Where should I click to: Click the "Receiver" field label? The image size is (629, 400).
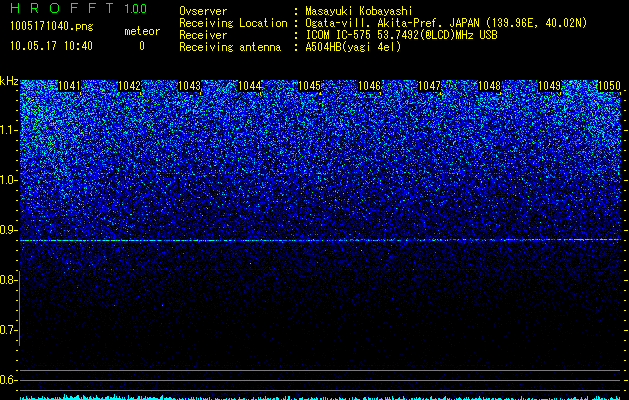[x=203, y=35]
